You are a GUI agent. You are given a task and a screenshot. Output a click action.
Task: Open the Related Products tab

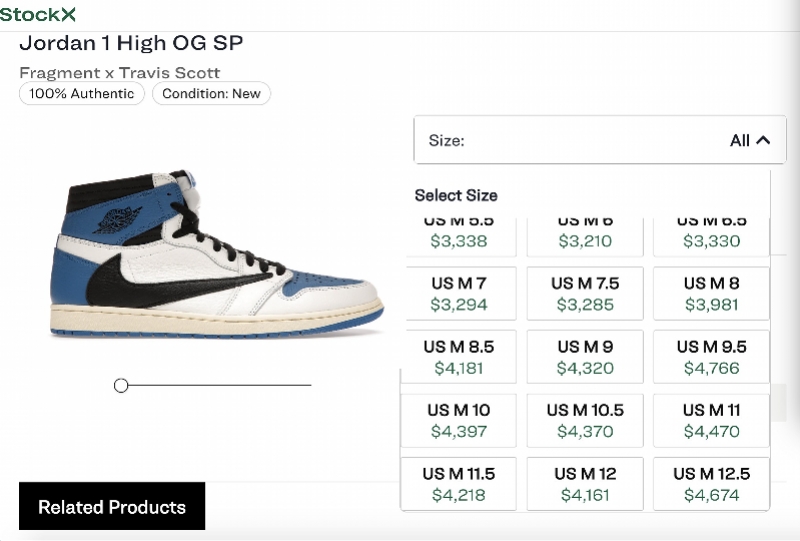[x=112, y=507]
